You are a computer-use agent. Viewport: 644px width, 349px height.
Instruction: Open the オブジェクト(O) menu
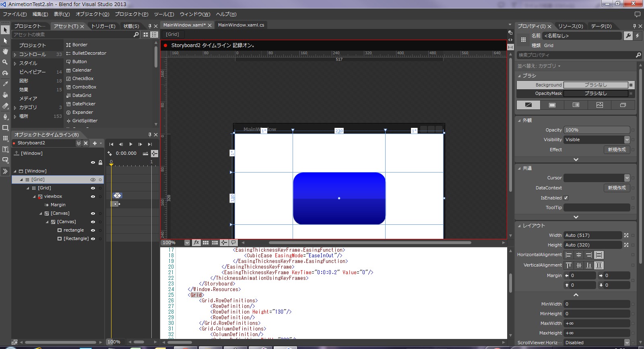tap(92, 14)
